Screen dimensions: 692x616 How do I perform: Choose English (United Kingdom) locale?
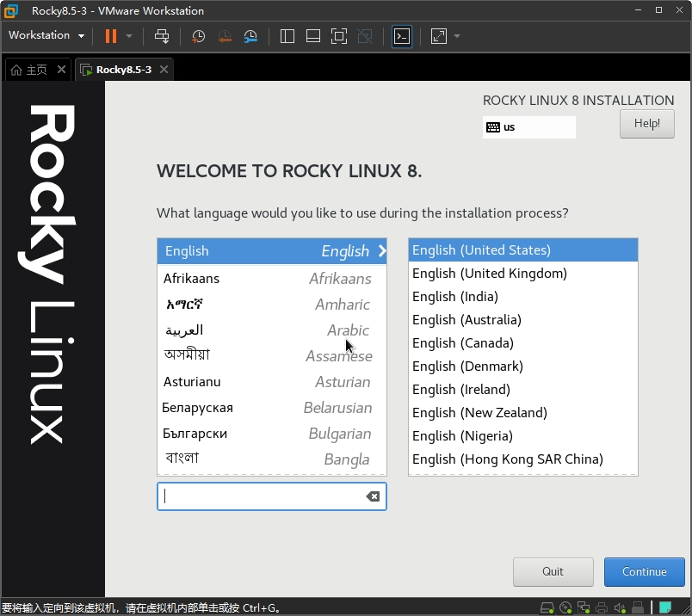(523, 274)
